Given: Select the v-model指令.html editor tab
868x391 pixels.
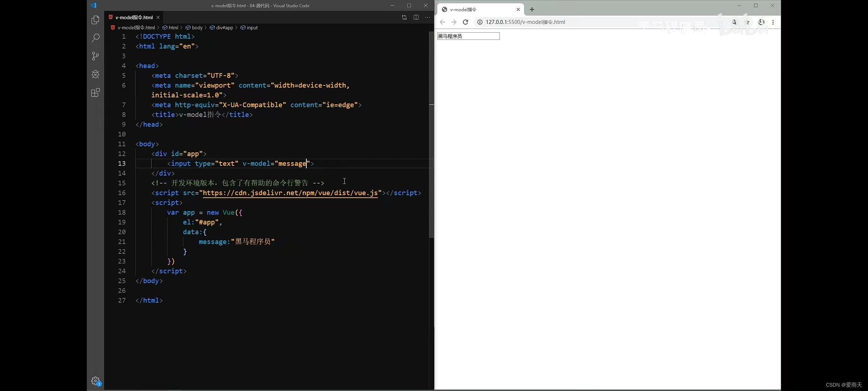Looking at the screenshot, I should pos(134,17).
